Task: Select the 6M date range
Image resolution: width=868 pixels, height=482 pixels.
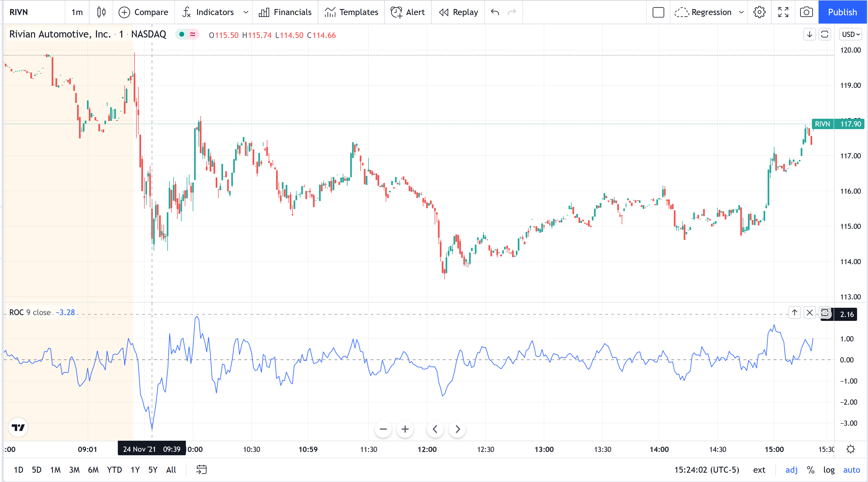Action: click(93, 470)
